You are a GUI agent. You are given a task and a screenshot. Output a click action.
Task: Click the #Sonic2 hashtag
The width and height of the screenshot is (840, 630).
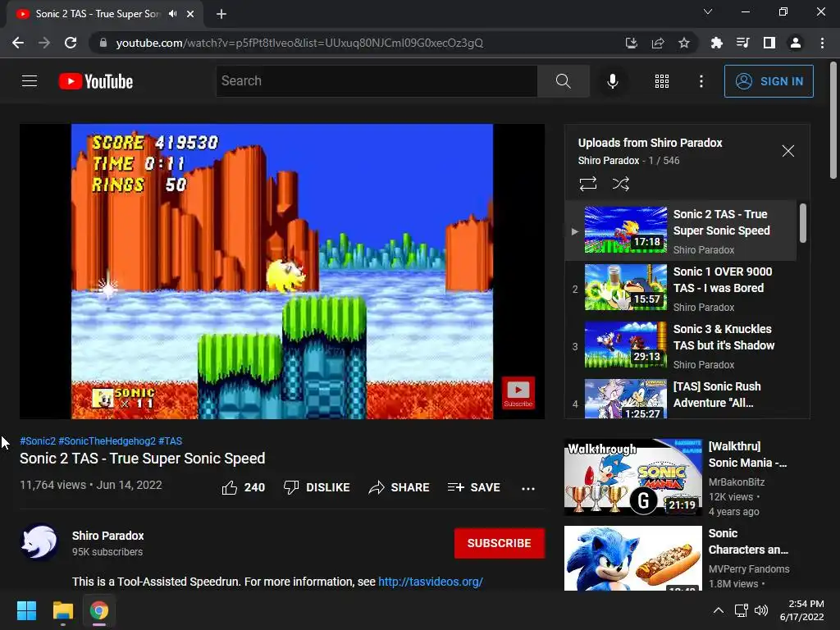38,441
